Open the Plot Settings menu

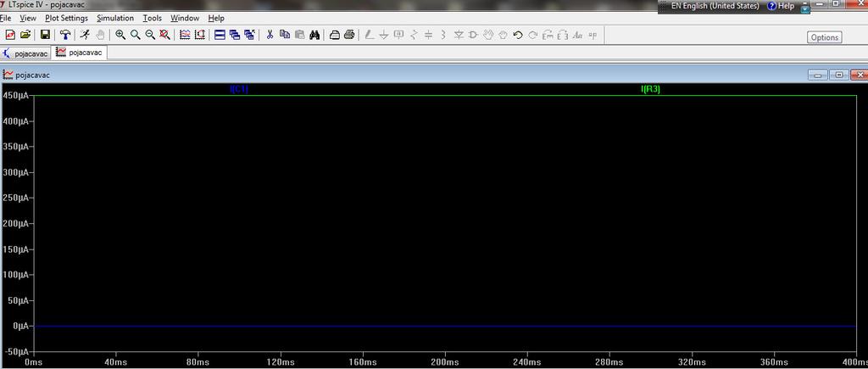66,19
